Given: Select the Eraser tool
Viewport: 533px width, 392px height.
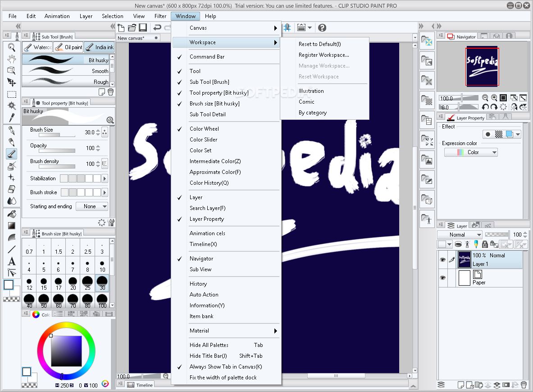Looking at the screenshot, I should pos(12,189).
